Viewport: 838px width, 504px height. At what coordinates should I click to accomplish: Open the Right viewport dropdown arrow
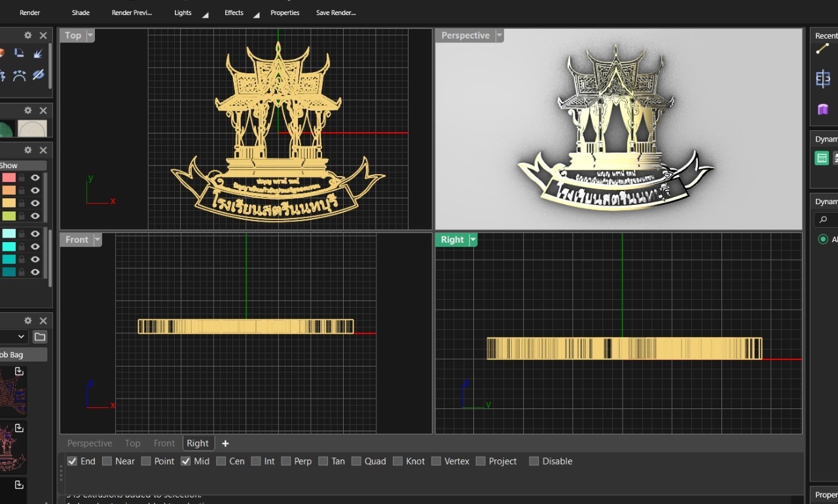point(473,240)
